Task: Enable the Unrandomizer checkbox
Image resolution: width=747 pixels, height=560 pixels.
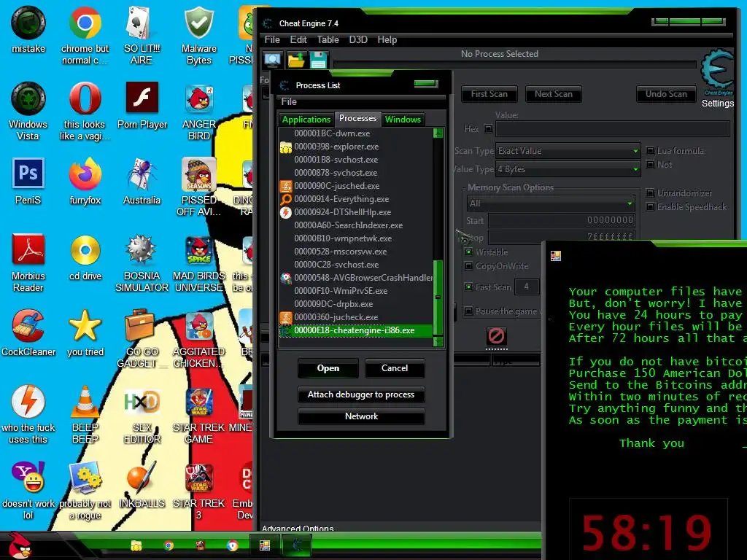Action: pos(650,192)
